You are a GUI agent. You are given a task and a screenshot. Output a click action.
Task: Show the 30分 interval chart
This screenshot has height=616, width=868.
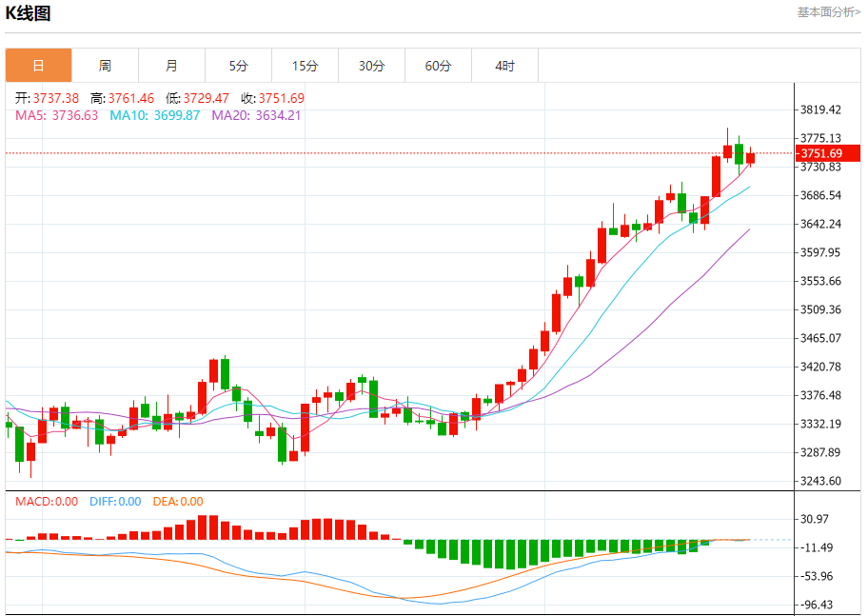371,66
